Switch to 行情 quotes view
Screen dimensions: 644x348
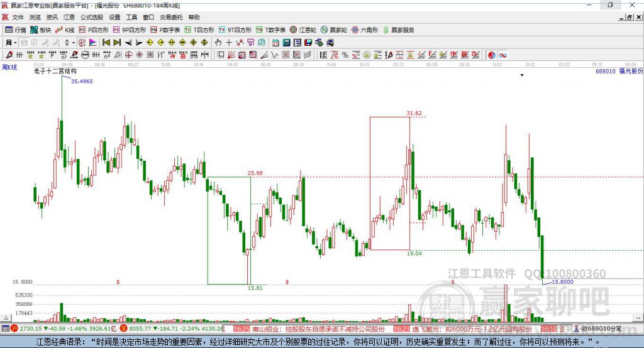[16, 30]
